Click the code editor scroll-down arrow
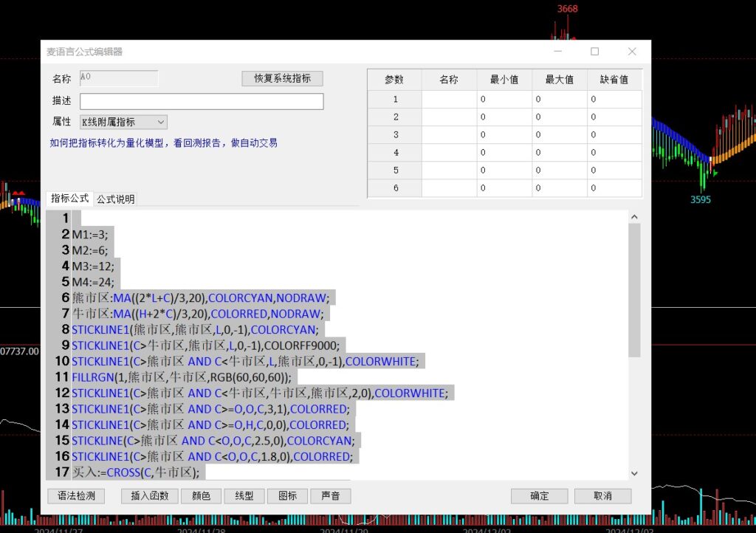 (634, 474)
